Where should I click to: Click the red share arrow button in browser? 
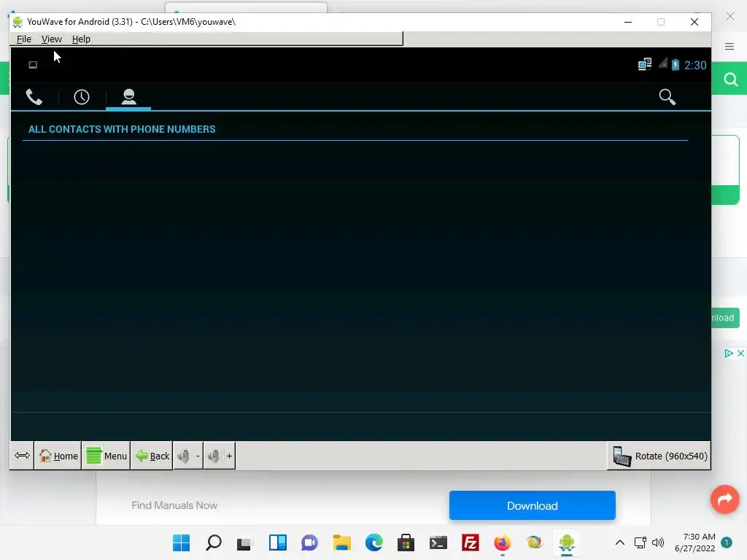pyautogui.click(x=724, y=499)
